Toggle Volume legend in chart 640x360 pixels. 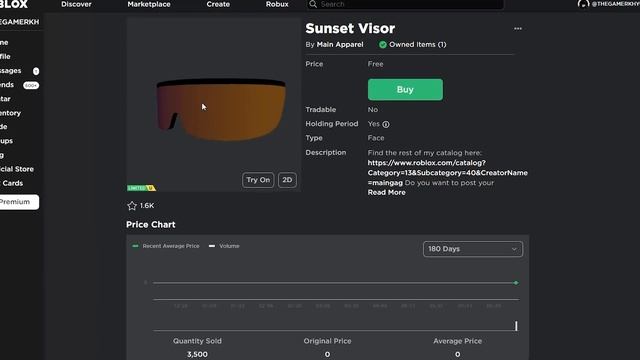pyautogui.click(x=224, y=246)
